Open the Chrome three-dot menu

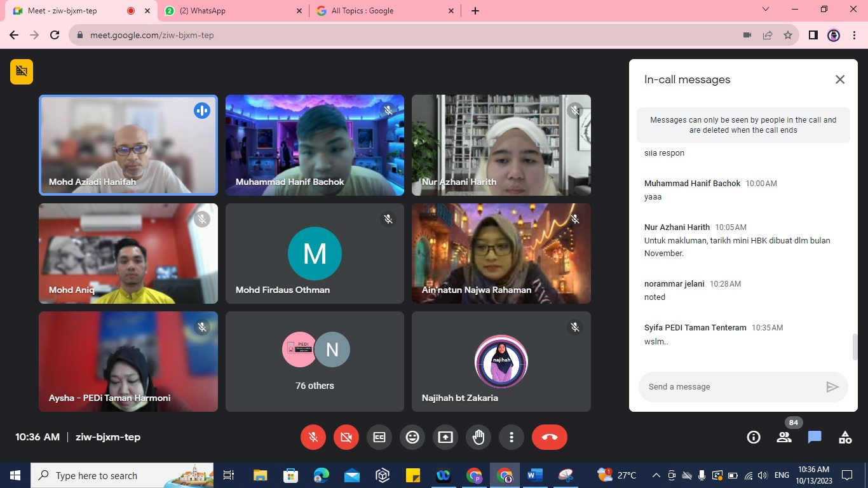[x=854, y=36]
